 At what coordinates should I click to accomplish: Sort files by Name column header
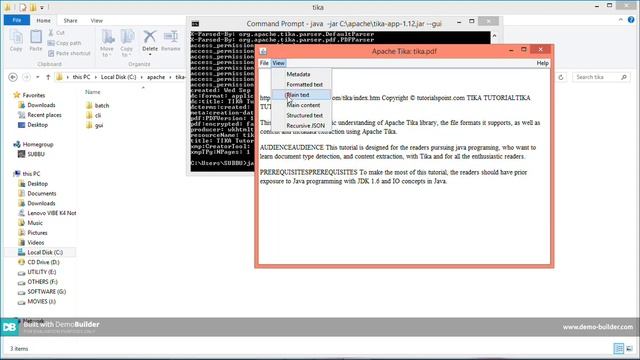[93, 92]
